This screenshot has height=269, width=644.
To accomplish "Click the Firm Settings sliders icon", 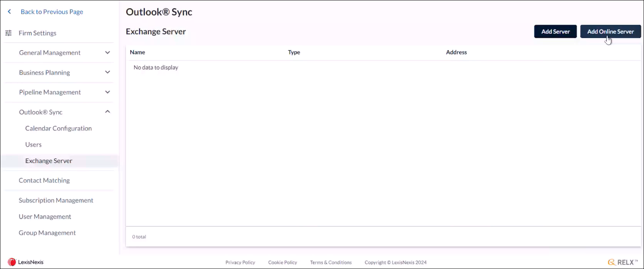I will (8, 33).
